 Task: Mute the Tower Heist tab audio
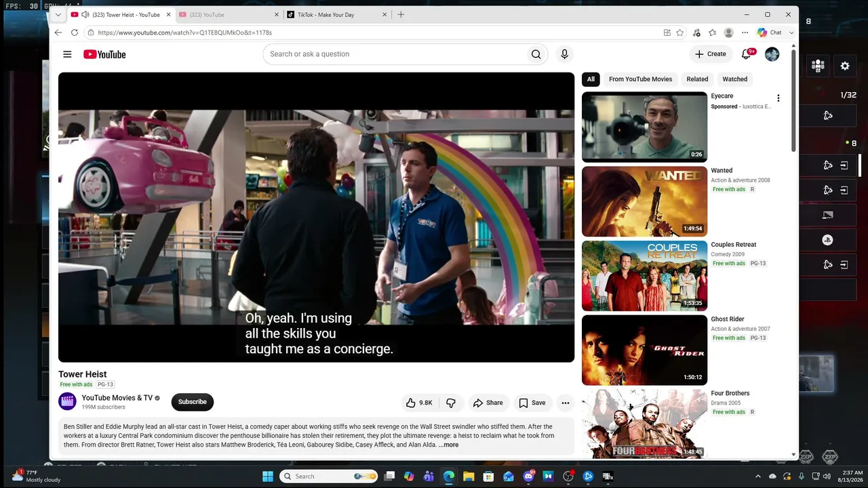(x=85, y=14)
